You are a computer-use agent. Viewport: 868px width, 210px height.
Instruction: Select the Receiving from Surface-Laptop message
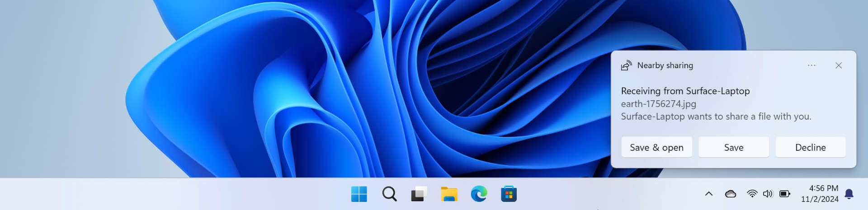tap(685, 91)
